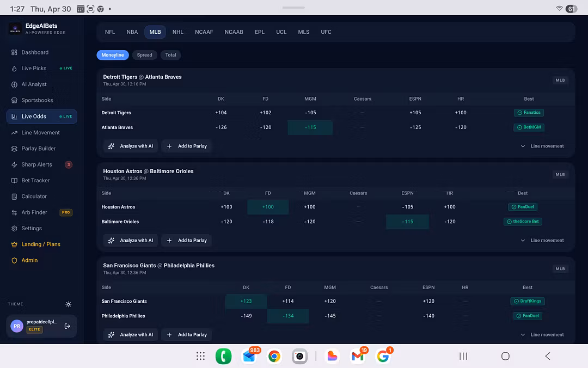Open the Dashboard sidebar icon

tap(14, 52)
